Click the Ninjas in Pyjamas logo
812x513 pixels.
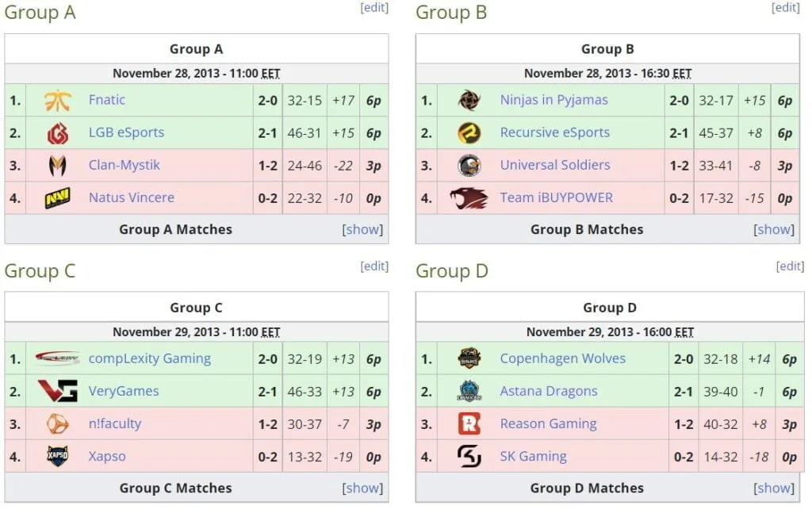click(x=469, y=101)
